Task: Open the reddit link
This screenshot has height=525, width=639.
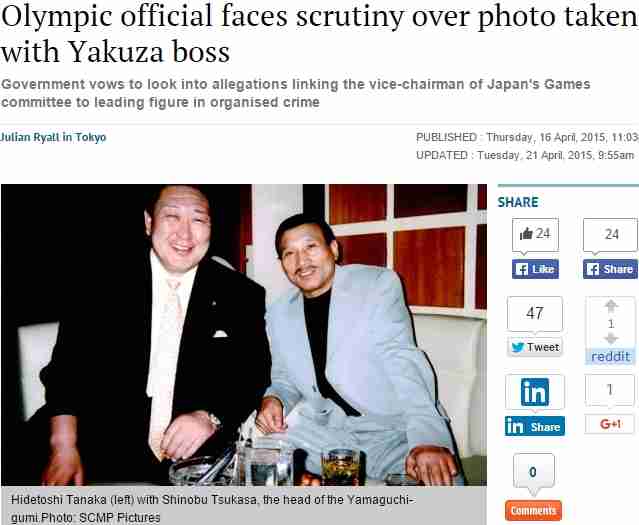Action: [610, 357]
